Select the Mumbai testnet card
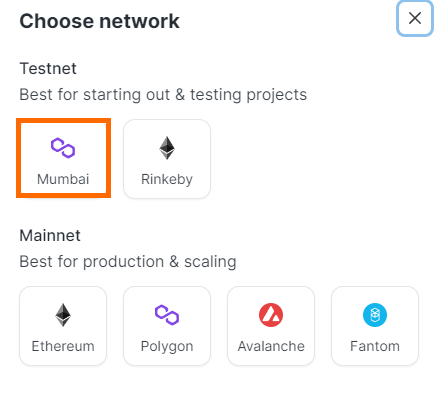 63,158
